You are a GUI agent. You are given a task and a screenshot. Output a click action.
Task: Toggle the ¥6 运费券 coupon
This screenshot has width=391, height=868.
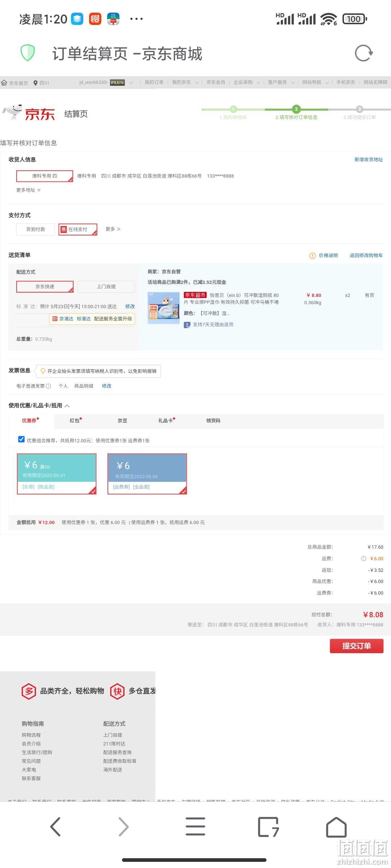pos(147,474)
